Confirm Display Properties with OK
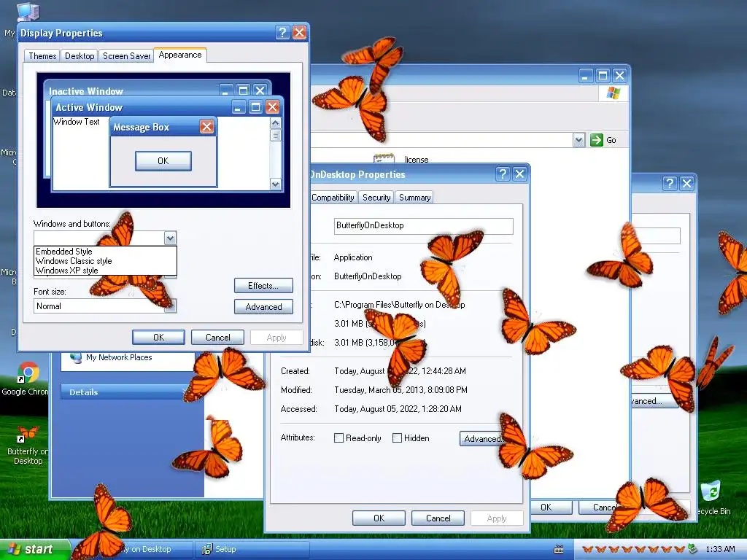This screenshot has height=560, width=747. pos(158,337)
